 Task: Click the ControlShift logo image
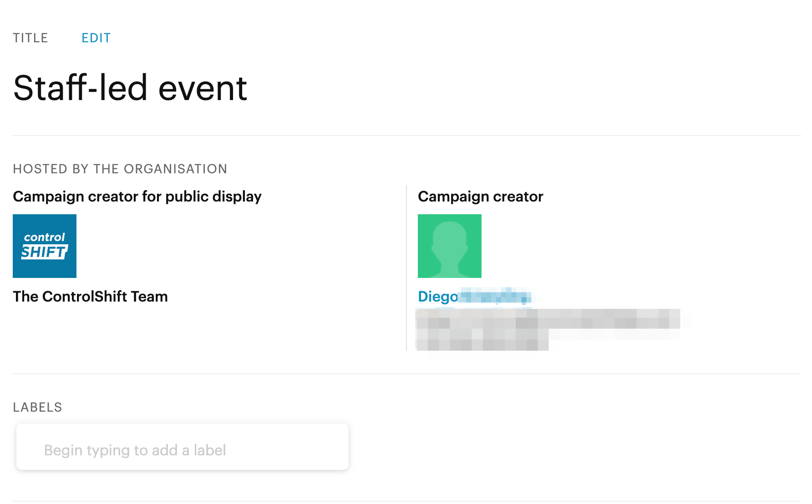[45, 246]
